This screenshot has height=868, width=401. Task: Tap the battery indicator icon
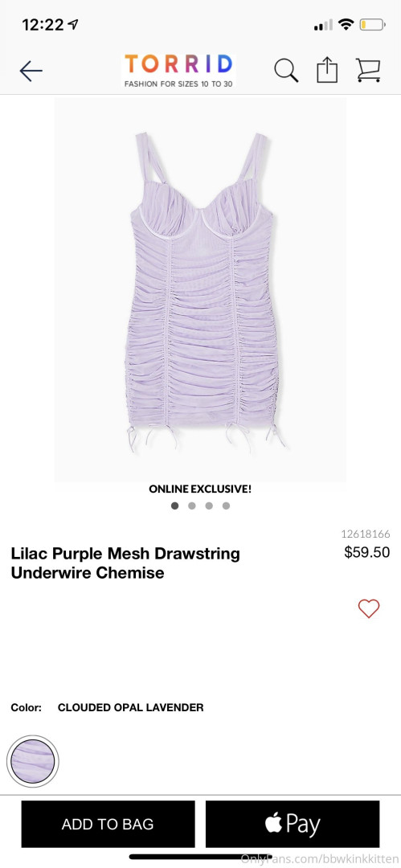click(372, 24)
